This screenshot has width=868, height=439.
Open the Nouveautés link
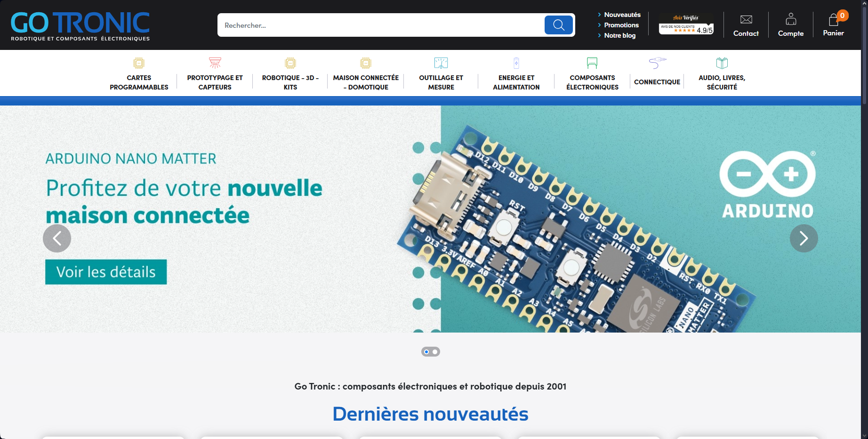click(622, 15)
